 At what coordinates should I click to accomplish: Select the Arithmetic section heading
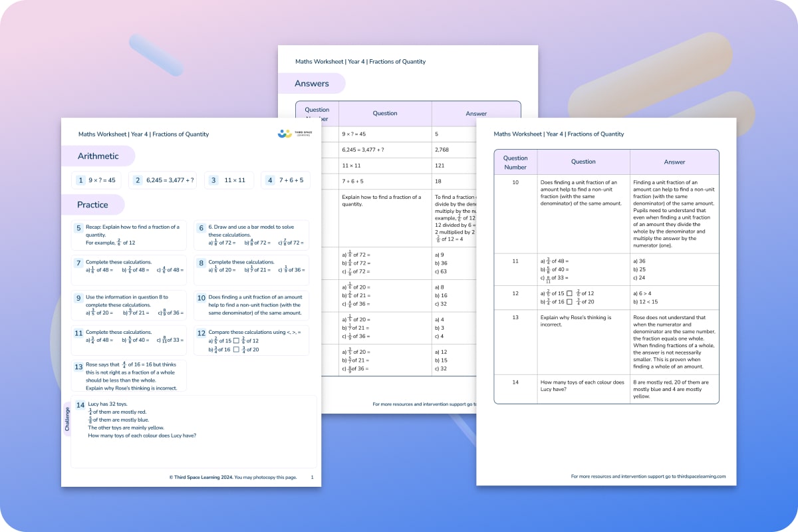(x=98, y=156)
